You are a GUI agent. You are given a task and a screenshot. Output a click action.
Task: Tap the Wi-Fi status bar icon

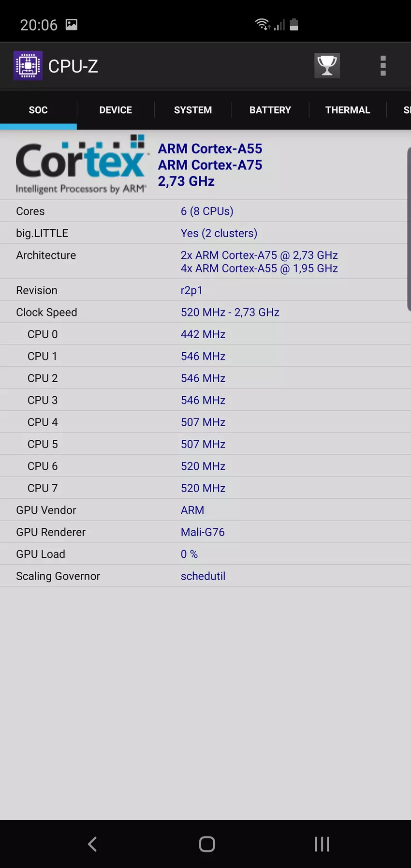(262, 24)
